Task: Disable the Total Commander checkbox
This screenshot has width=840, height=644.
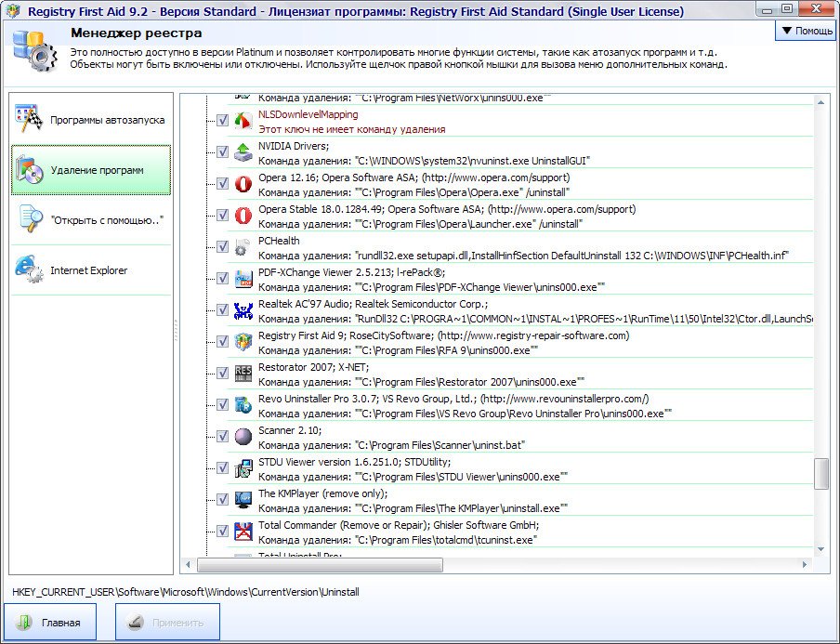Action: click(222, 532)
